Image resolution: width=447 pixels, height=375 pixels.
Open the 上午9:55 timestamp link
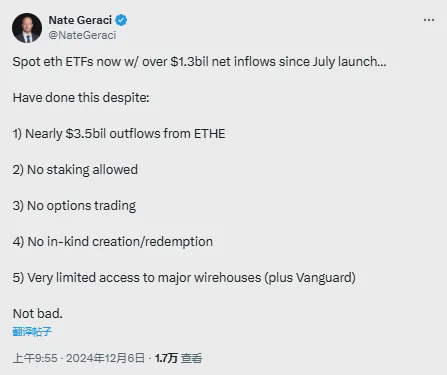tap(35, 358)
